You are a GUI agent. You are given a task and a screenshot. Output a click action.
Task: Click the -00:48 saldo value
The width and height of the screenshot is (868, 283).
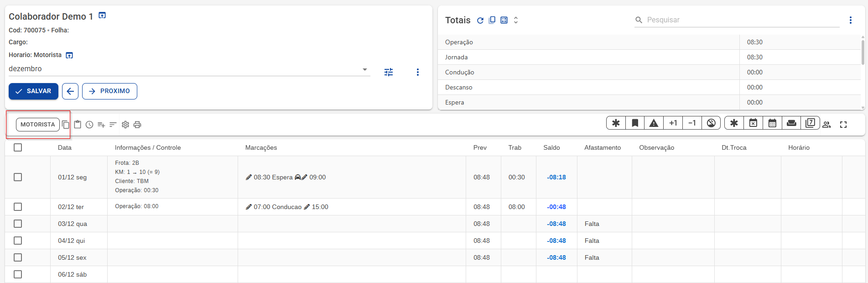point(556,207)
